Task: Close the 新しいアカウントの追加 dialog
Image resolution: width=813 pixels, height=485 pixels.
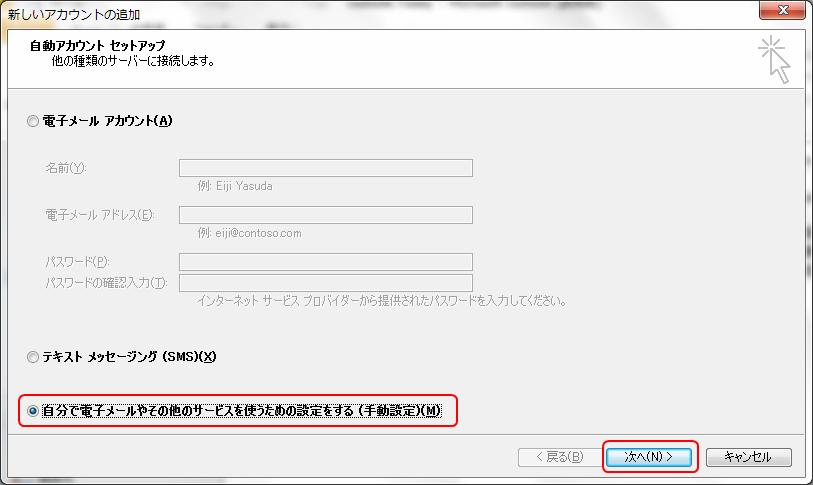Action: coord(782,9)
